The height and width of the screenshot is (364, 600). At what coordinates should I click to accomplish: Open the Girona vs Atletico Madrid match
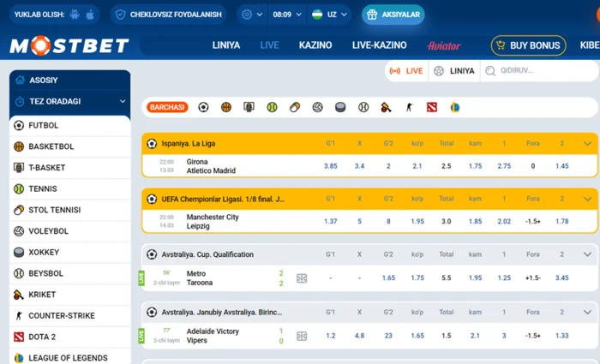pos(211,166)
